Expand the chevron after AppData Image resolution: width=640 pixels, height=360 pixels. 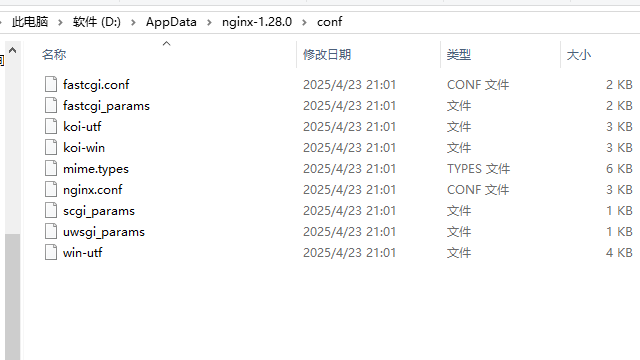(x=209, y=22)
